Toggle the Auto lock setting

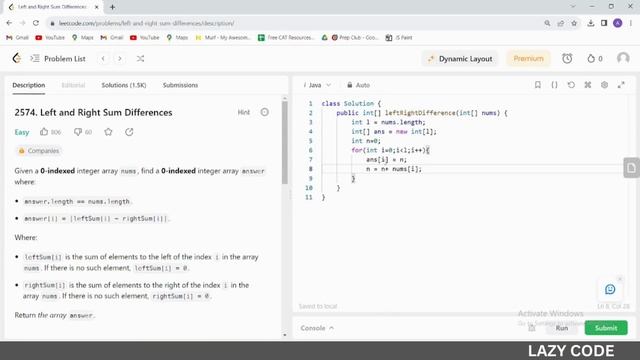pyautogui.click(x=358, y=85)
